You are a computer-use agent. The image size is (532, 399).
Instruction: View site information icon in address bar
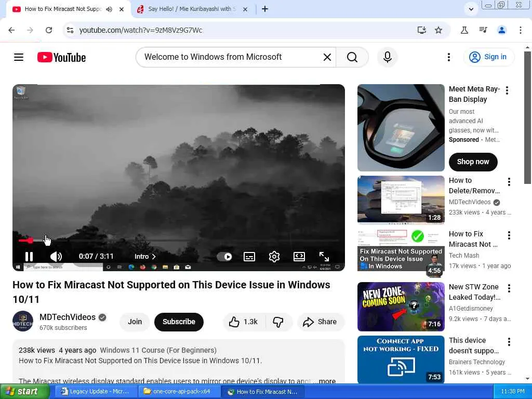[70, 30]
